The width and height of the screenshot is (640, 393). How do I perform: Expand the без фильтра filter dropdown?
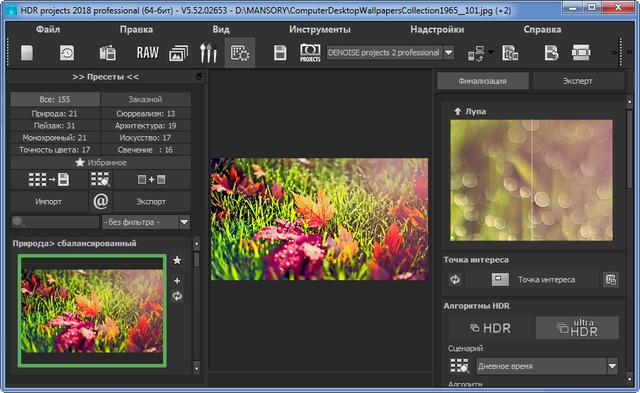(x=184, y=222)
